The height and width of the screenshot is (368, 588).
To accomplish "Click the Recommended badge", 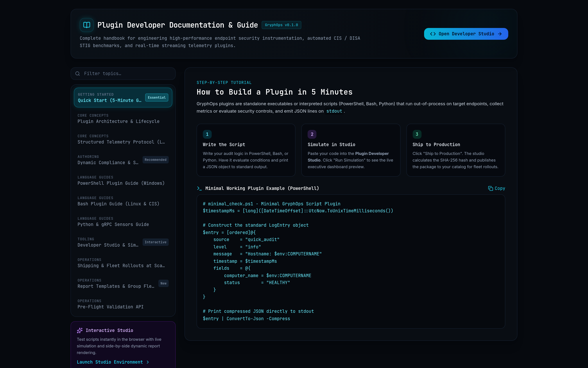I will [x=155, y=160].
